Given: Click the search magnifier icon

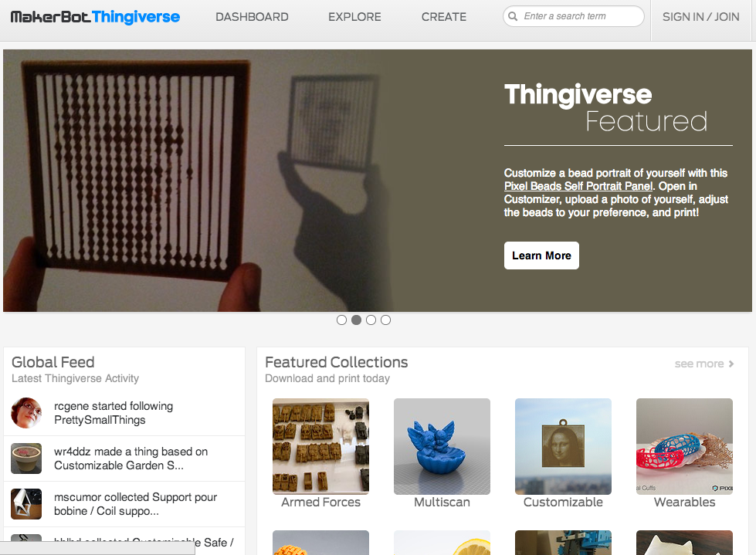Looking at the screenshot, I should point(513,16).
